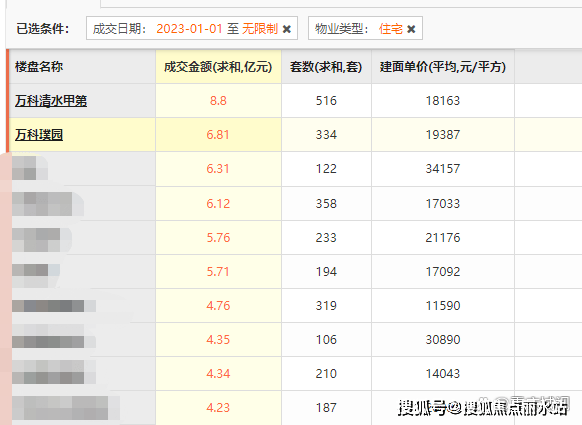Click the 334 units cell
This screenshot has height=425, width=582.
(326, 134)
